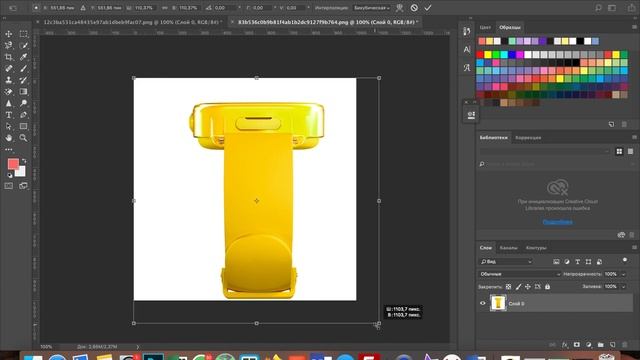Open the Обычные blend mode dropdown
The image size is (640, 360).
click(519, 274)
